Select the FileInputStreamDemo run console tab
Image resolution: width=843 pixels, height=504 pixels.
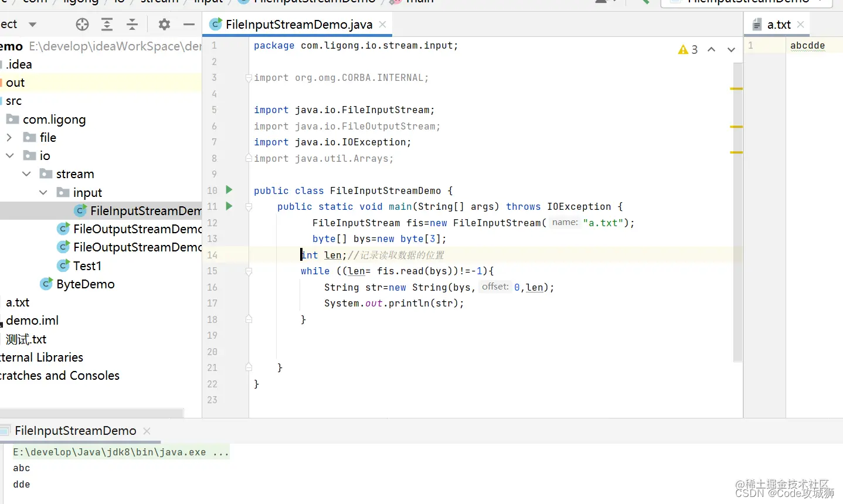pos(75,431)
